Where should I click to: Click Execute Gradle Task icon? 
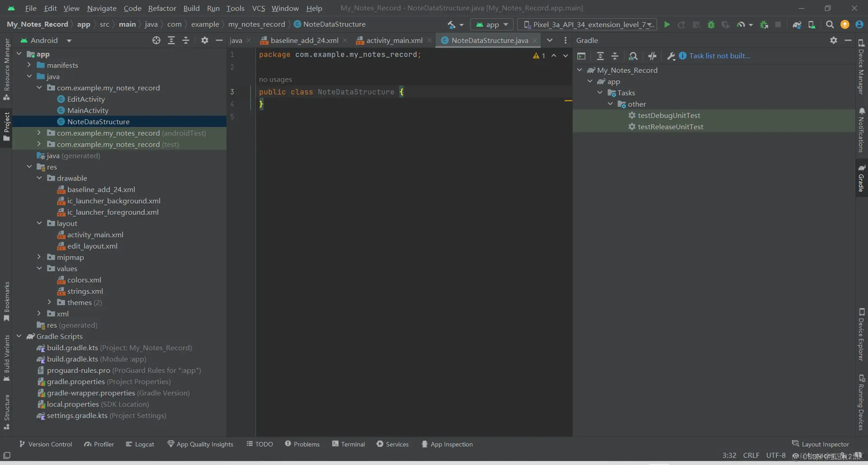(581, 56)
